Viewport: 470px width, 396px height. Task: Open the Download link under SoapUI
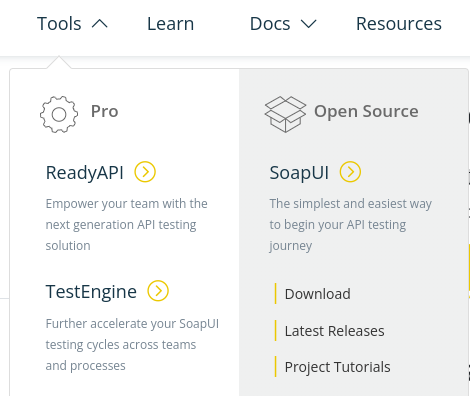pyautogui.click(x=317, y=294)
